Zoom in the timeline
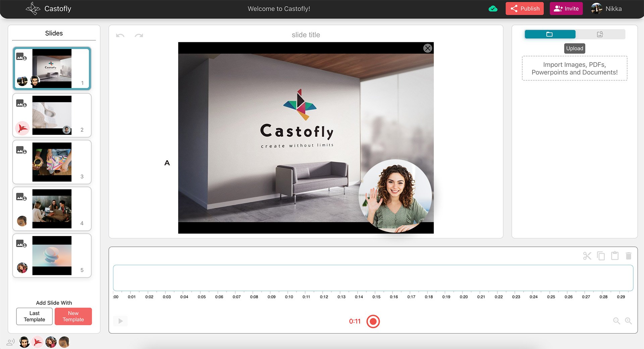This screenshot has height=349, width=644. (628, 321)
